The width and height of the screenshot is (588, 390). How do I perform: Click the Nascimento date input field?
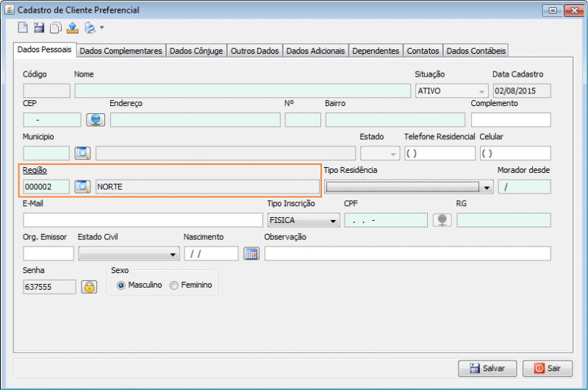click(x=211, y=253)
